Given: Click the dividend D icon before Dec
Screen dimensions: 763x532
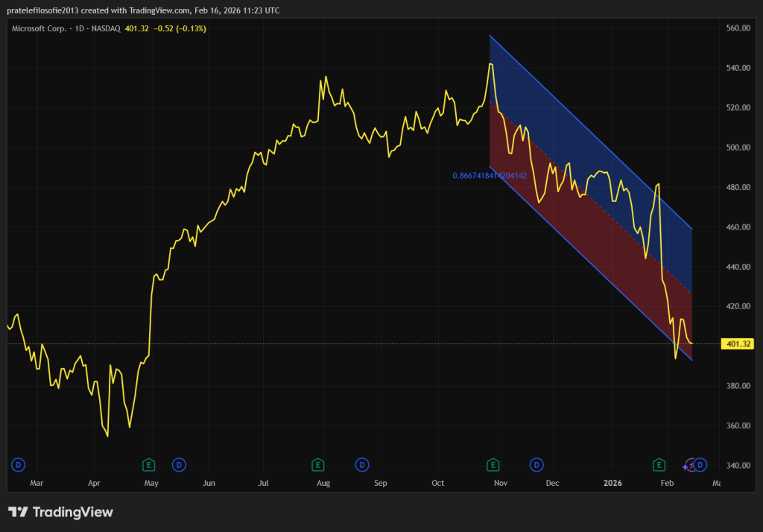Looking at the screenshot, I should click(536, 465).
